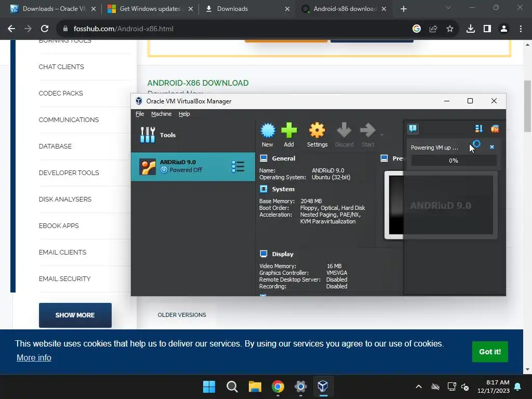This screenshot has height=399, width=532.
Task: Open a new browser tab
Action: click(x=403, y=9)
